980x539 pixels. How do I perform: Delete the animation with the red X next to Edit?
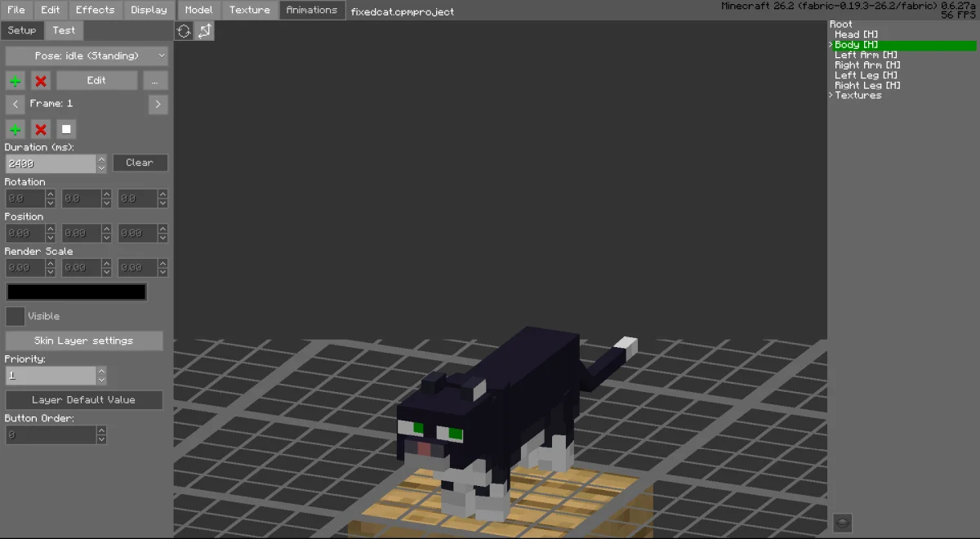click(x=41, y=81)
